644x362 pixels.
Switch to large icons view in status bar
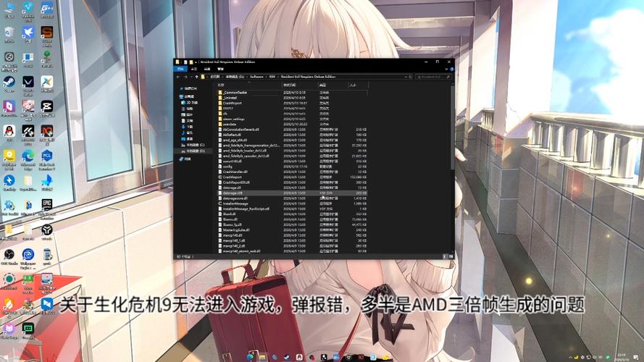[451, 256]
